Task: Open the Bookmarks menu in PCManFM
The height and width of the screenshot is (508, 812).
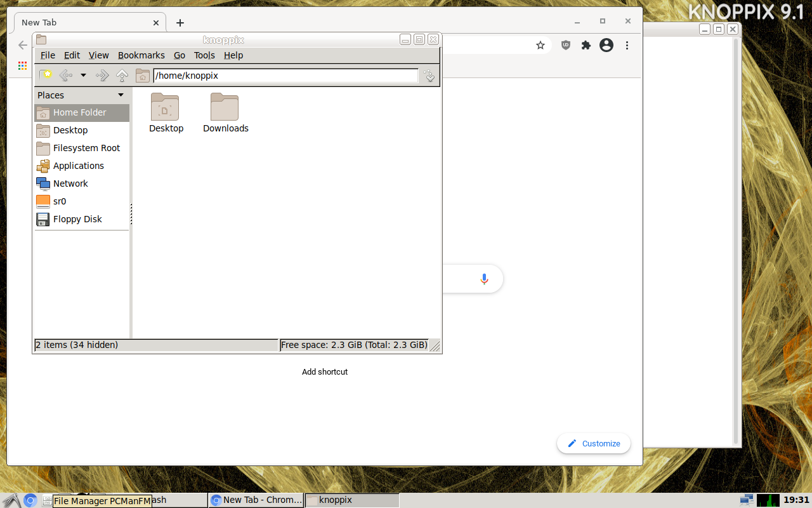Action: [x=141, y=55]
